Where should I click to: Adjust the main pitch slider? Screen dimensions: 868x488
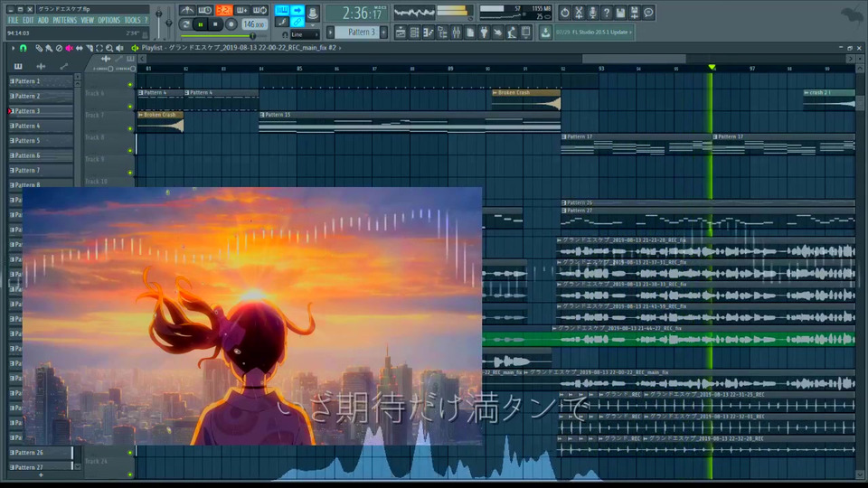[x=169, y=21]
